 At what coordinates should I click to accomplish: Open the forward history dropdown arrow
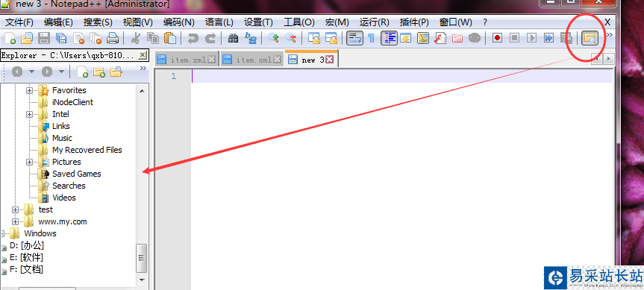[61, 72]
